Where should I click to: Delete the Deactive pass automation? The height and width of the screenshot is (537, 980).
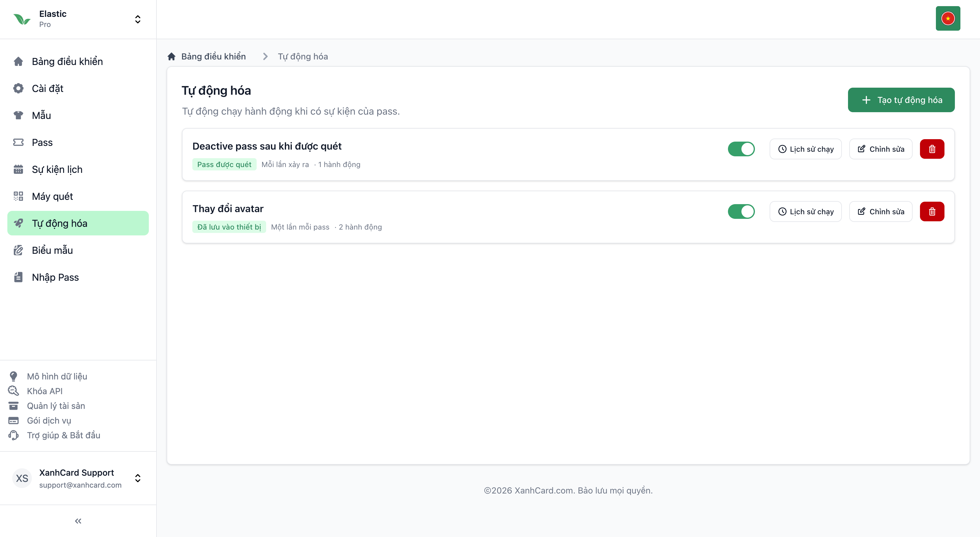click(x=932, y=149)
